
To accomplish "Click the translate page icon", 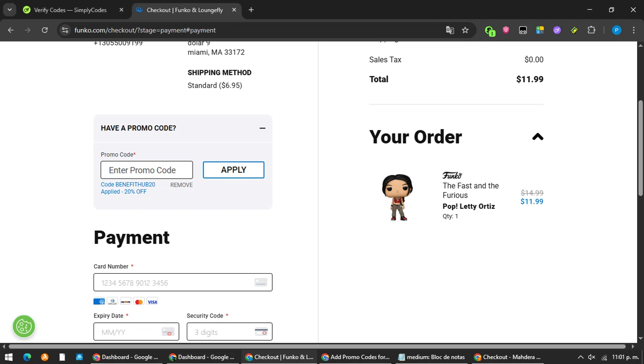I will [x=450, y=30].
